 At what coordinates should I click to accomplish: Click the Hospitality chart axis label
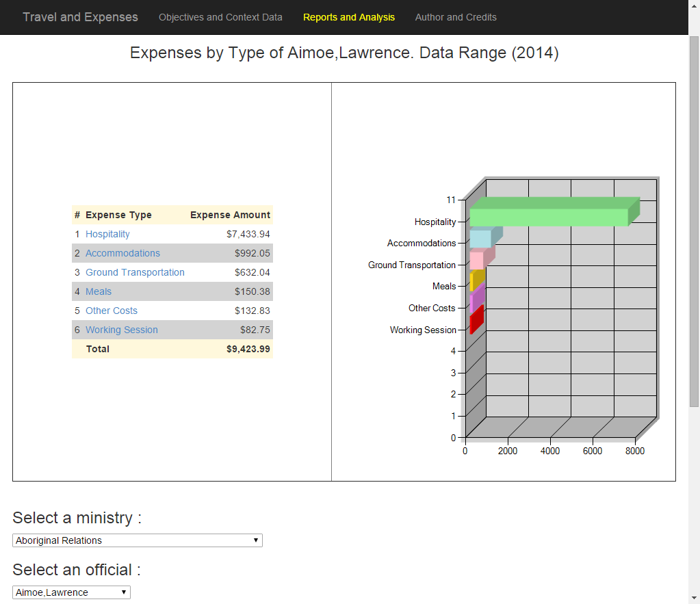click(435, 222)
